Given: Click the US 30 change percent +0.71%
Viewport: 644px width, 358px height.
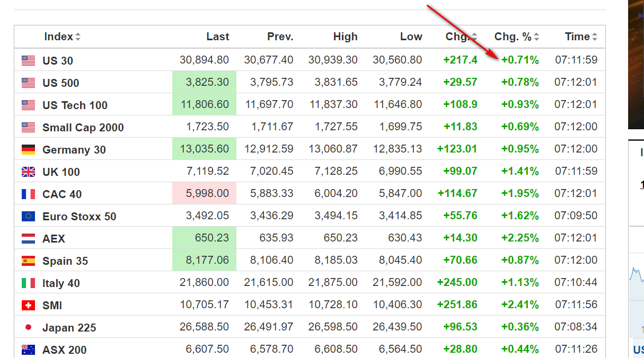Looking at the screenshot, I should (x=520, y=60).
